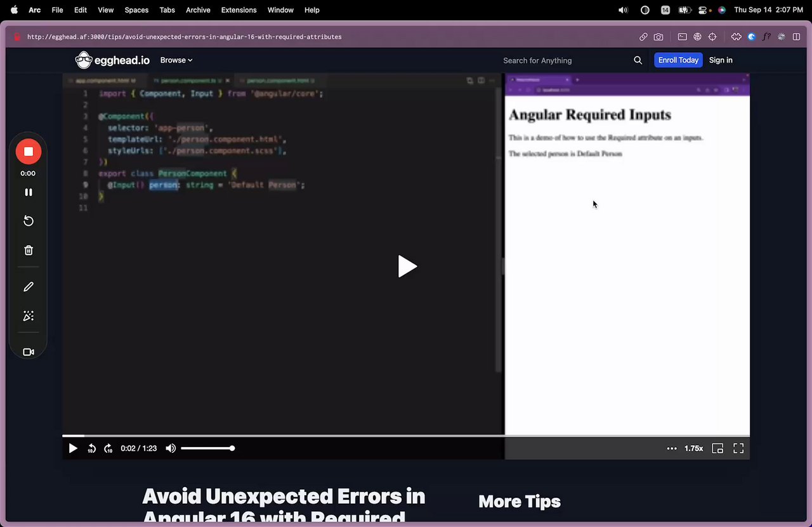The image size is (812, 527).
Task: Click the date and time display
Action: [768, 10]
